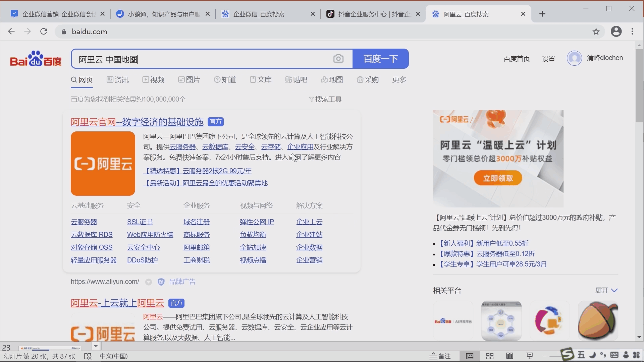Click the scrollbar down arrow

click(x=639, y=337)
